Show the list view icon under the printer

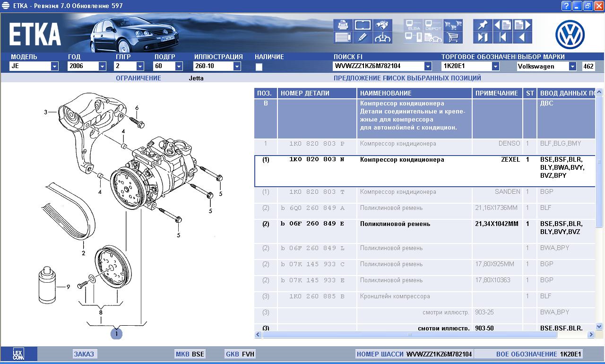(343, 37)
